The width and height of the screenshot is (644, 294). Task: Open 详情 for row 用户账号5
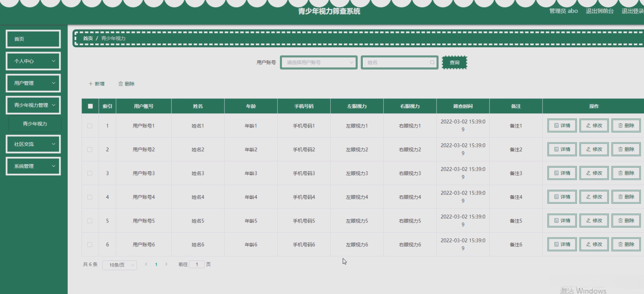562,221
